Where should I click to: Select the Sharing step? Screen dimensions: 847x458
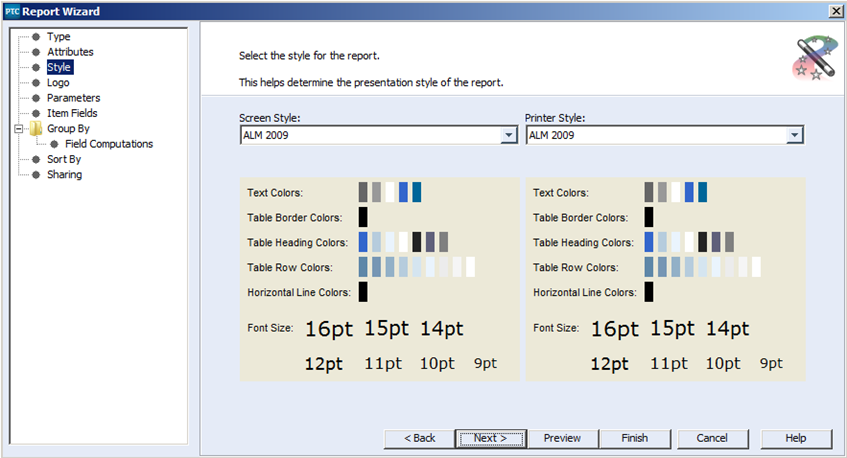click(64, 175)
